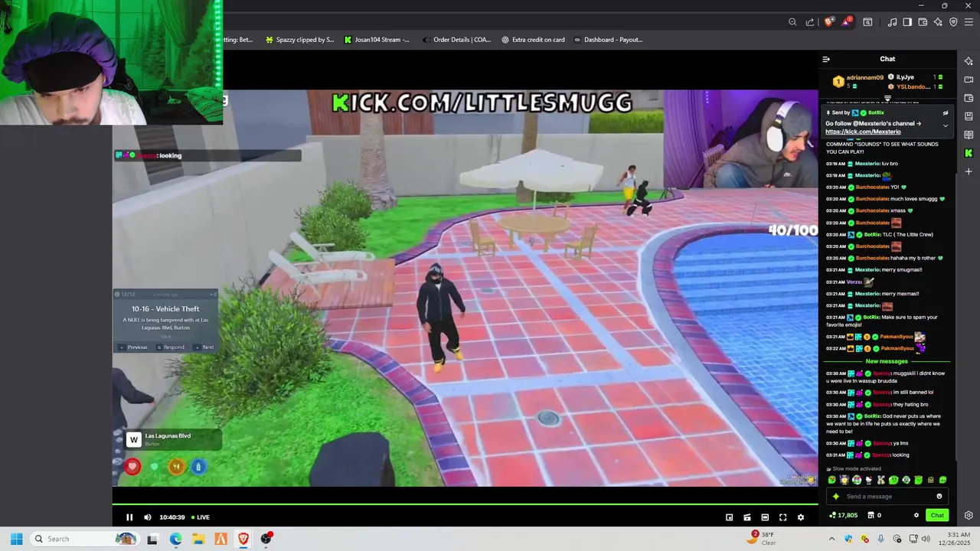Expand the pinned message chevron
The width and height of the screenshot is (980, 551).
(x=946, y=126)
